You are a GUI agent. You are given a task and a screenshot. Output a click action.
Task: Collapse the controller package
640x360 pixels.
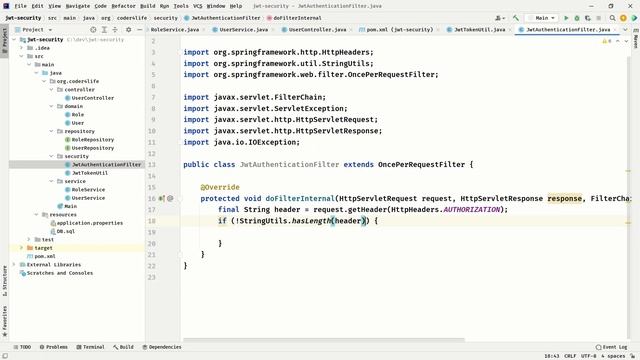[51, 89]
